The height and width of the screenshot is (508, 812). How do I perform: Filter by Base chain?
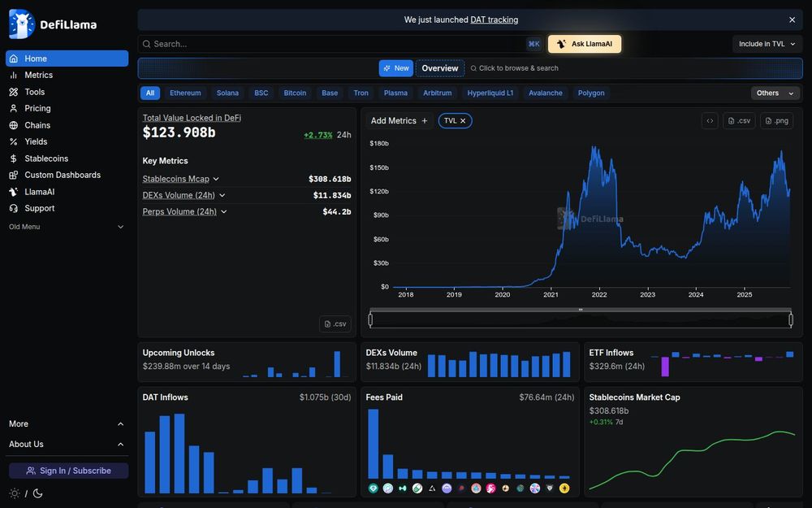click(330, 93)
